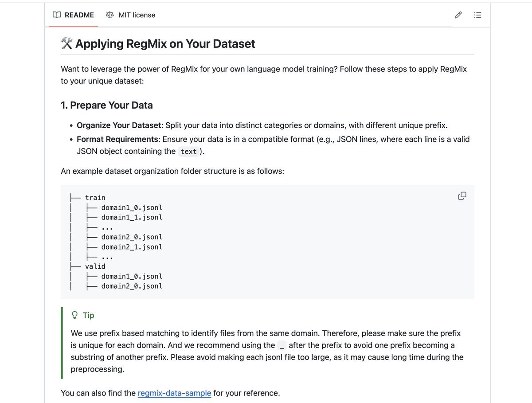This screenshot has width=532, height=403.
Task: Click the hammer and wrench heading emoji
Action: pyautogui.click(x=66, y=44)
